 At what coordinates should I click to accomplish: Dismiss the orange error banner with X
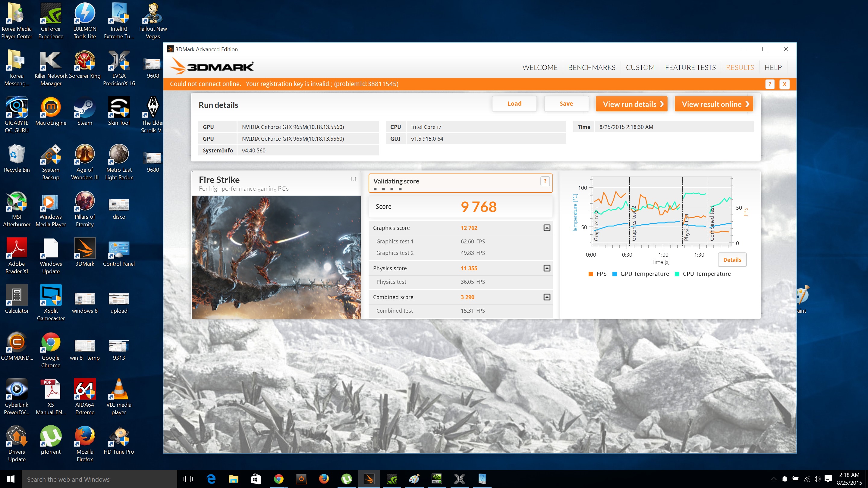pos(785,84)
